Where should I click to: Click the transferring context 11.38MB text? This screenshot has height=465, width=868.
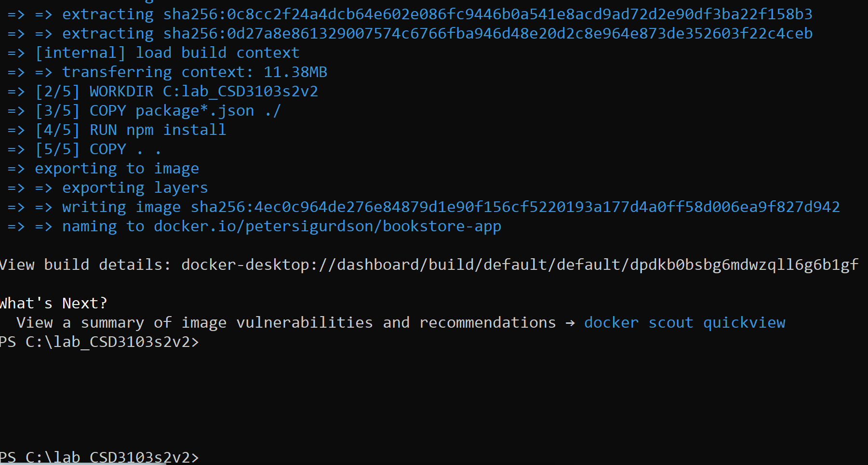click(195, 72)
